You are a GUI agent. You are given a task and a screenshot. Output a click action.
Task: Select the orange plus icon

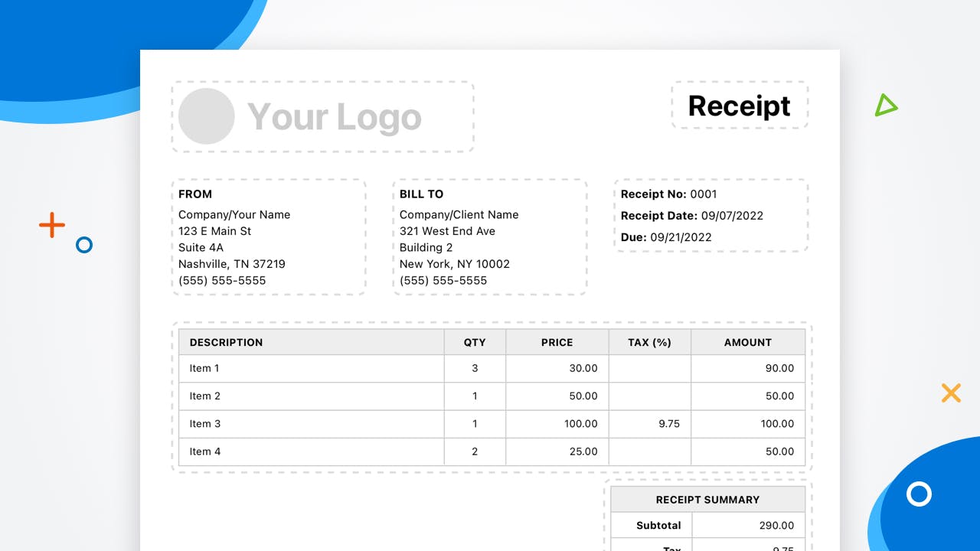(51, 225)
